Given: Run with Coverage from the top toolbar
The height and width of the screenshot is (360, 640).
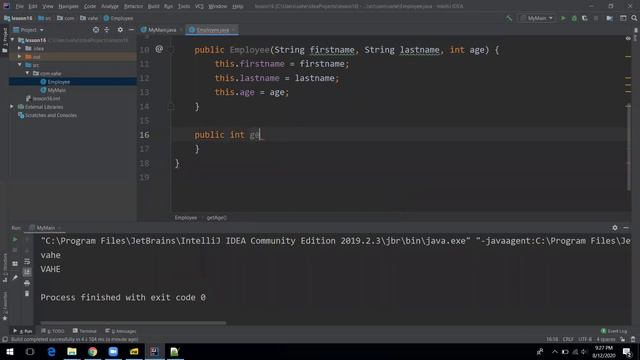Looking at the screenshot, I should (584, 18).
